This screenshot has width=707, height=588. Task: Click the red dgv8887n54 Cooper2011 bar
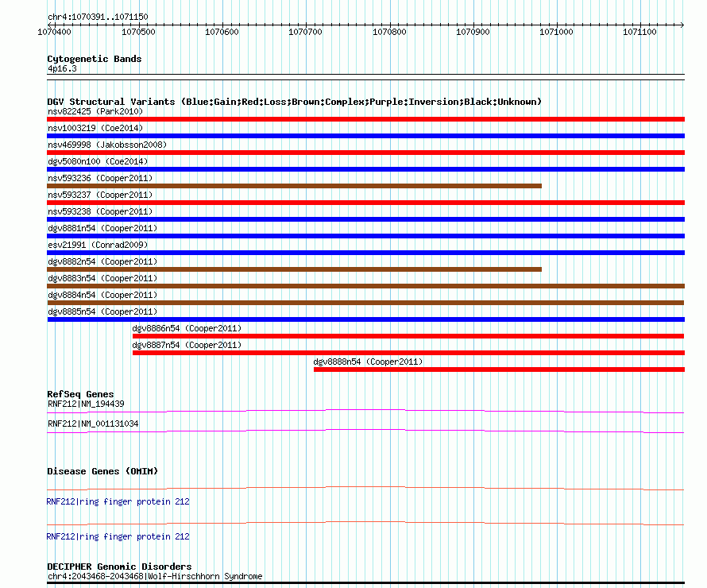click(408, 353)
